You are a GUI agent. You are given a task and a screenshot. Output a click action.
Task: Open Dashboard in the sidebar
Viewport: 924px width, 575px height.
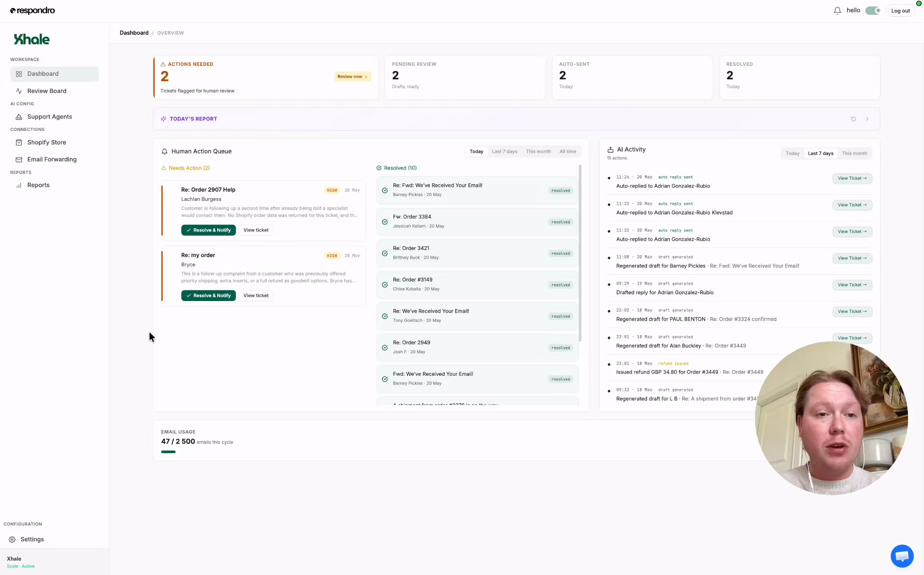tap(54, 74)
